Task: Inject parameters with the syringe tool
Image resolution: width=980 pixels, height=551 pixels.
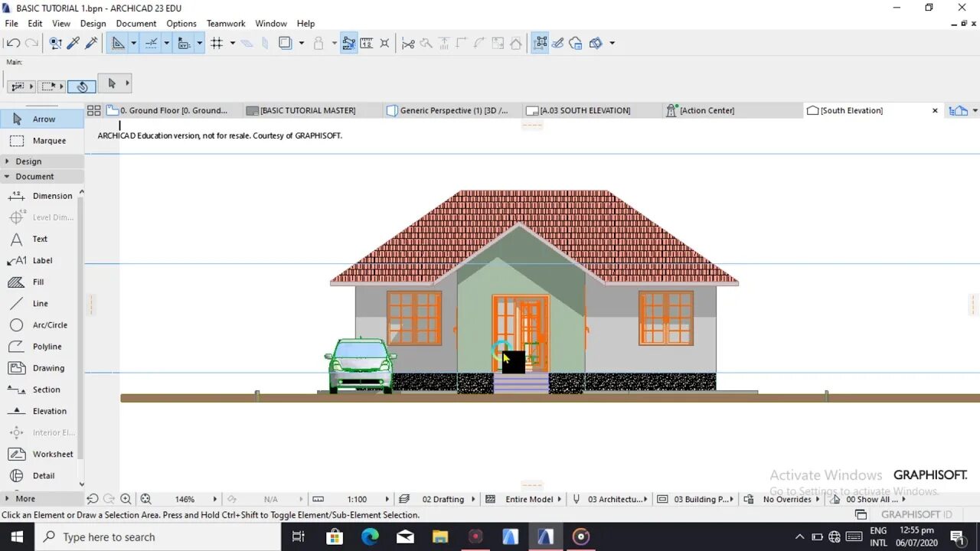Action: (92, 44)
